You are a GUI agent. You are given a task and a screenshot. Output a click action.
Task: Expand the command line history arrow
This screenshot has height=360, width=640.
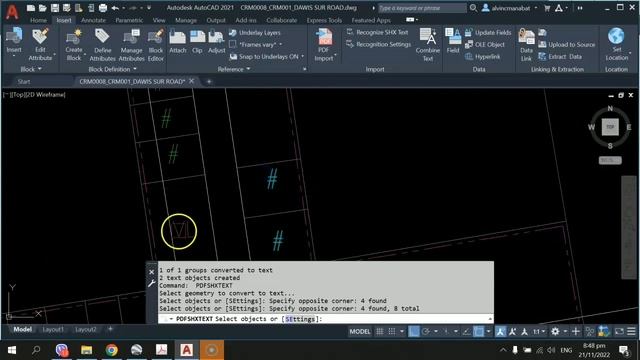coord(490,319)
